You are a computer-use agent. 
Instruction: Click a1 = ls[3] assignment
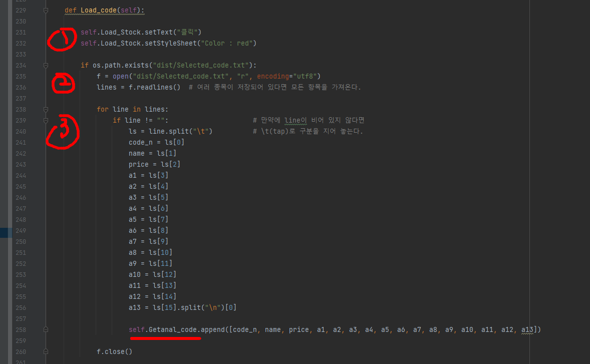click(148, 175)
